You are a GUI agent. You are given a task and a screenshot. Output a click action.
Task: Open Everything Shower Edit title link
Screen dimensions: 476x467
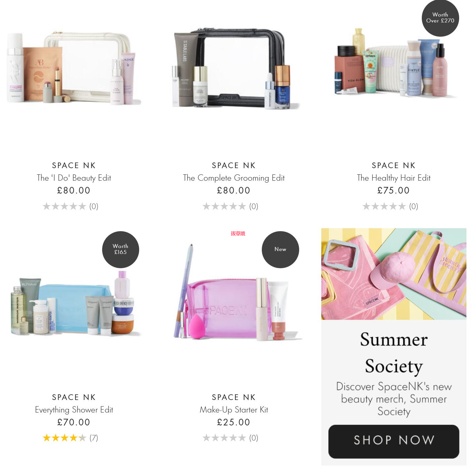click(74, 410)
